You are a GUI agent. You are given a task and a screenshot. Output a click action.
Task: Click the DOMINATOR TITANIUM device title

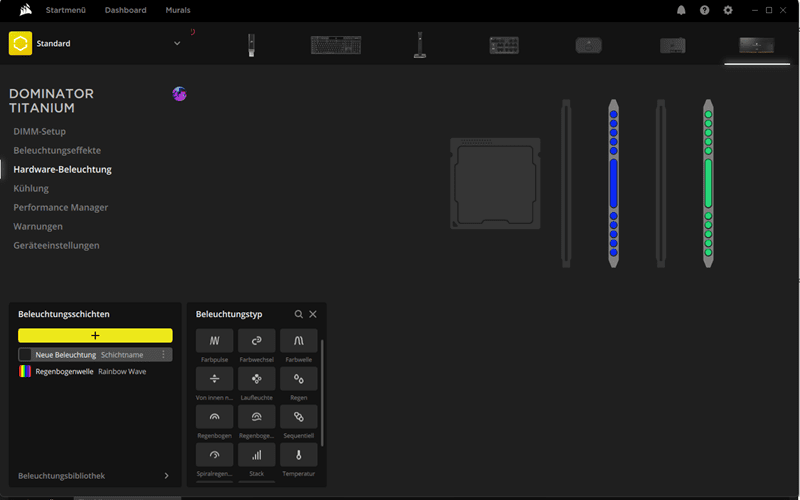[52, 101]
